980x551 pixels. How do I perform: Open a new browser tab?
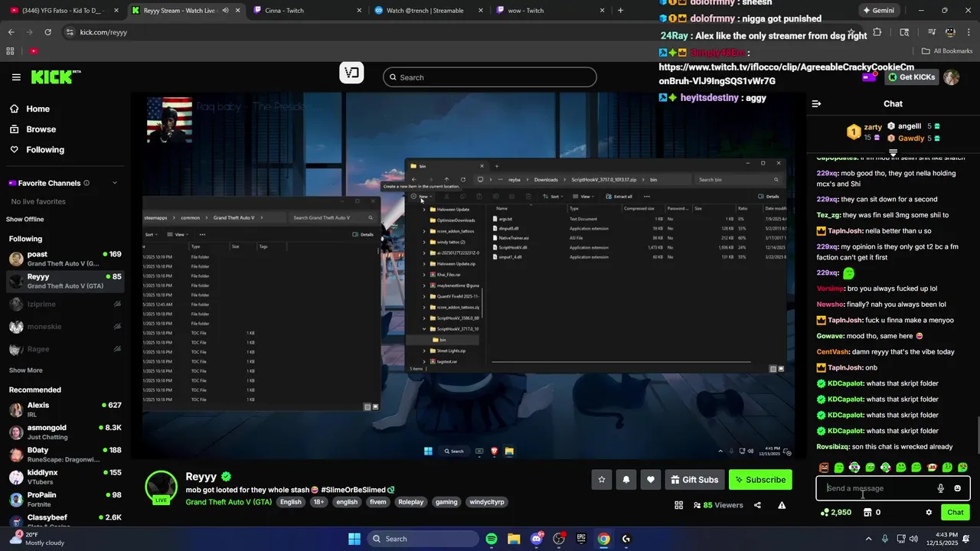pyautogui.click(x=620, y=11)
